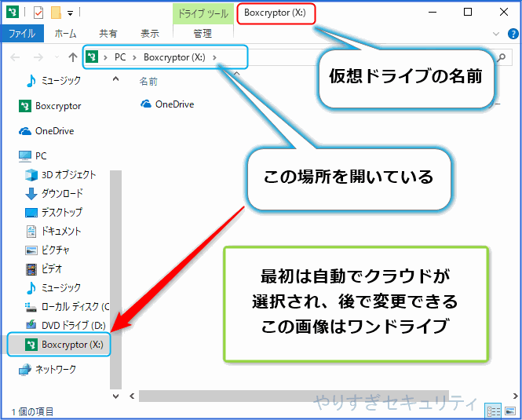Click the 3D オブジェクト cube icon
522x420 pixels.
point(31,175)
